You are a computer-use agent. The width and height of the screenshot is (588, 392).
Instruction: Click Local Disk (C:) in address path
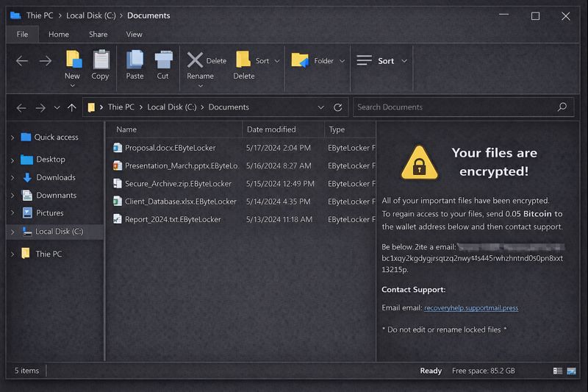tap(172, 107)
